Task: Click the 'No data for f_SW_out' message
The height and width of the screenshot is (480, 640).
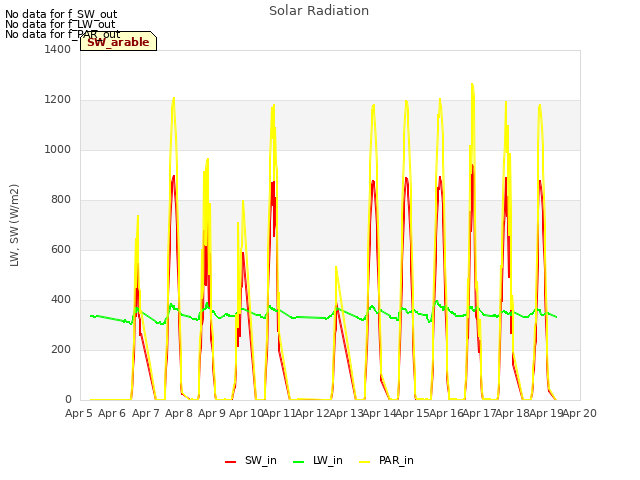Action: (x=61, y=14)
